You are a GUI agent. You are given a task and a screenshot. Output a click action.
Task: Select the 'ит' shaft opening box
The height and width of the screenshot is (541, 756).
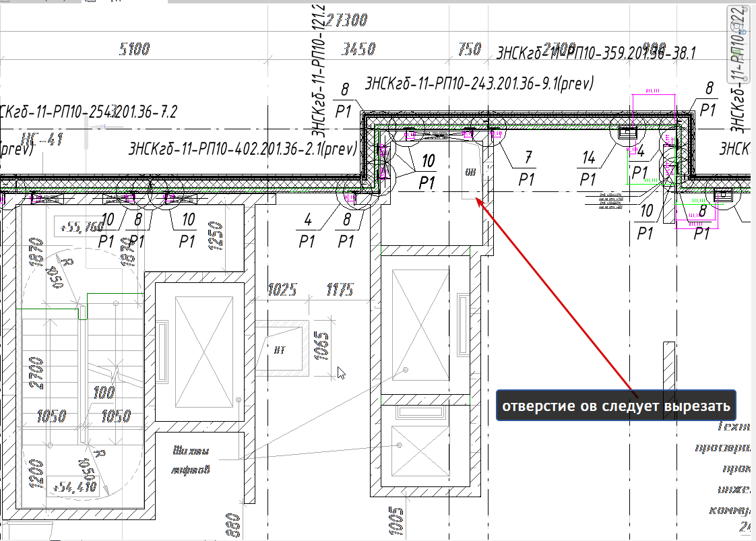282,348
